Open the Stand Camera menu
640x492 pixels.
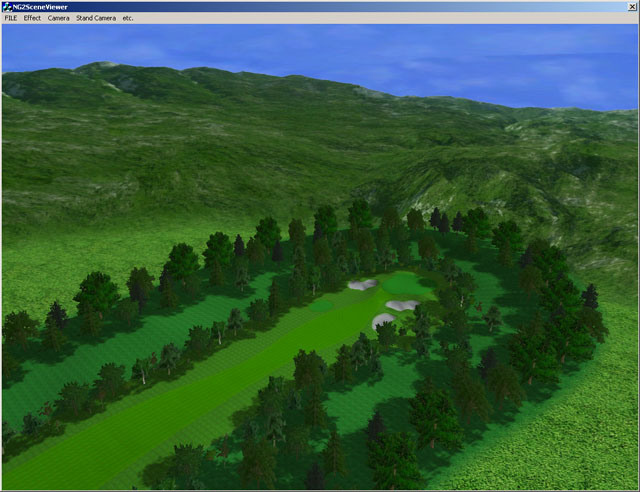coord(96,18)
